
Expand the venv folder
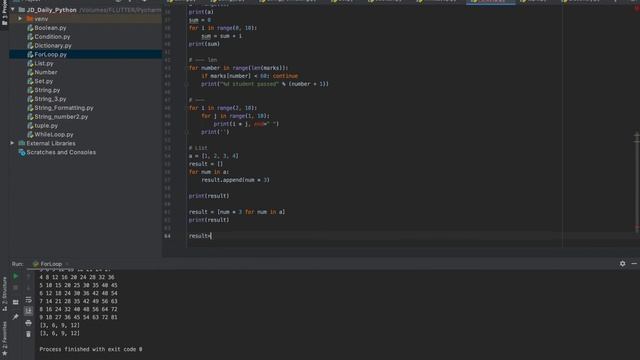pyautogui.click(x=20, y=19)
